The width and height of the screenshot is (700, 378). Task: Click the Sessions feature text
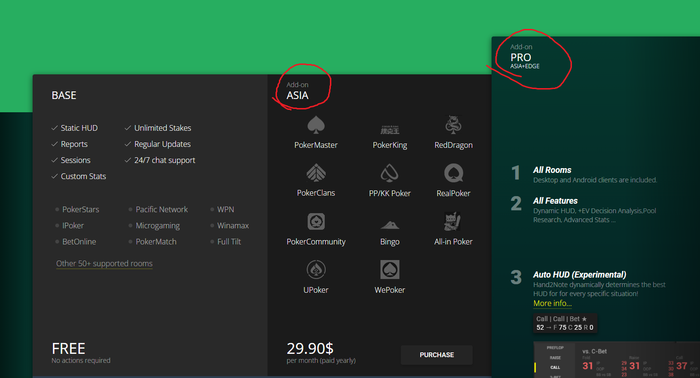click(x=75, y=160)
